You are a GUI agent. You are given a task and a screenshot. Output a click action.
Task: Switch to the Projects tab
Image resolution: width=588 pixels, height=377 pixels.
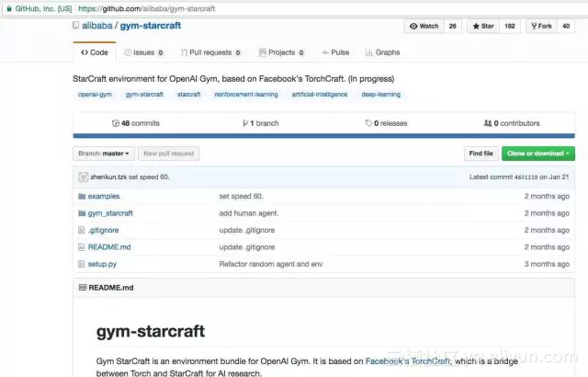tap(281, 52)
